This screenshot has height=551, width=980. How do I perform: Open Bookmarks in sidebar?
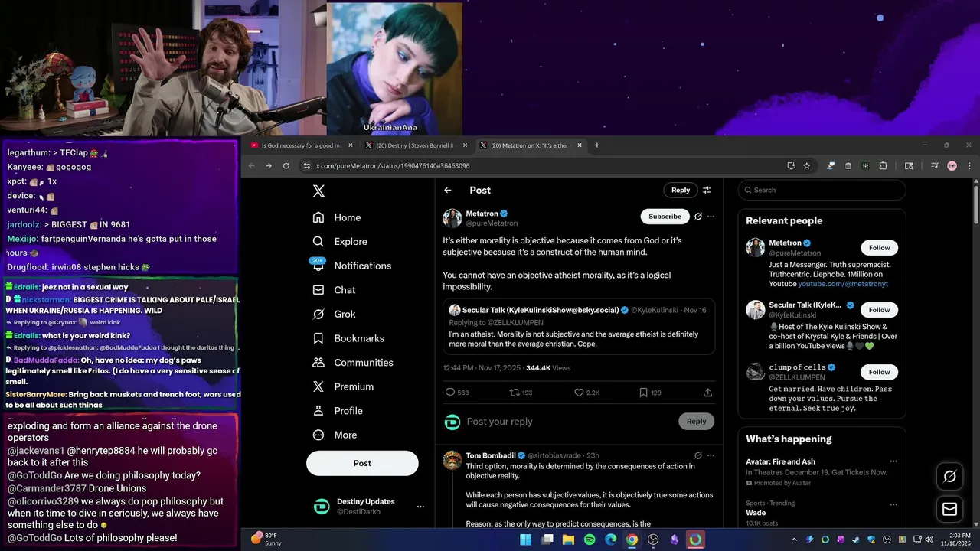click(348, 338)
